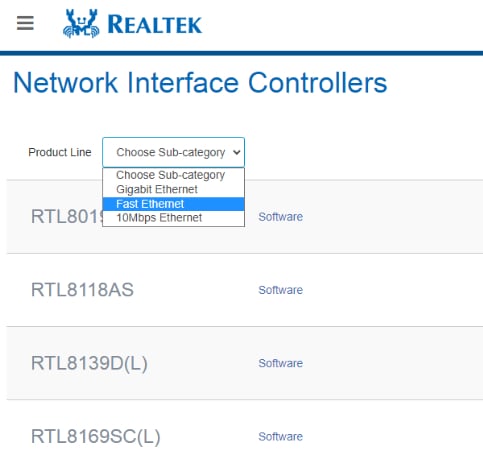Image resolution: width=483 pixels, height=459 pixels.
Task: Click the Realtek crab logo
Action: (x=81, y=23)
